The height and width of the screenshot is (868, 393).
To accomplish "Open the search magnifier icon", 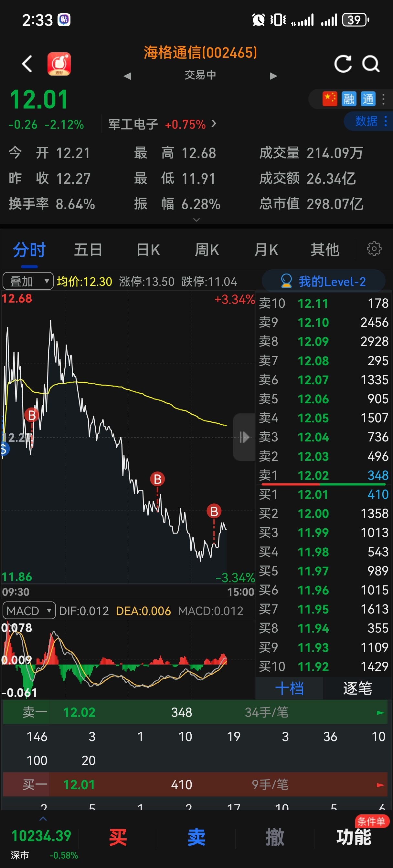I will [x=371, y=64].
